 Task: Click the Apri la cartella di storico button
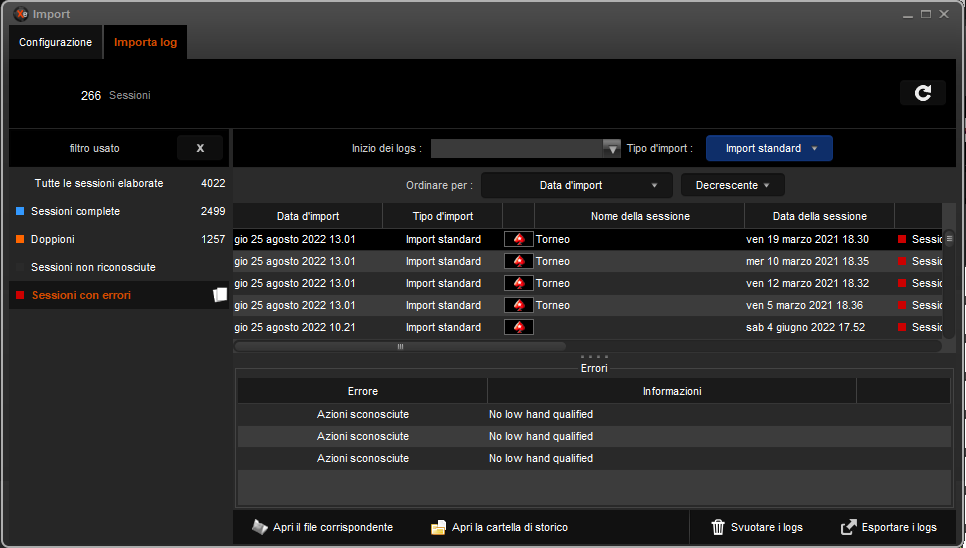tap(499, 527)
